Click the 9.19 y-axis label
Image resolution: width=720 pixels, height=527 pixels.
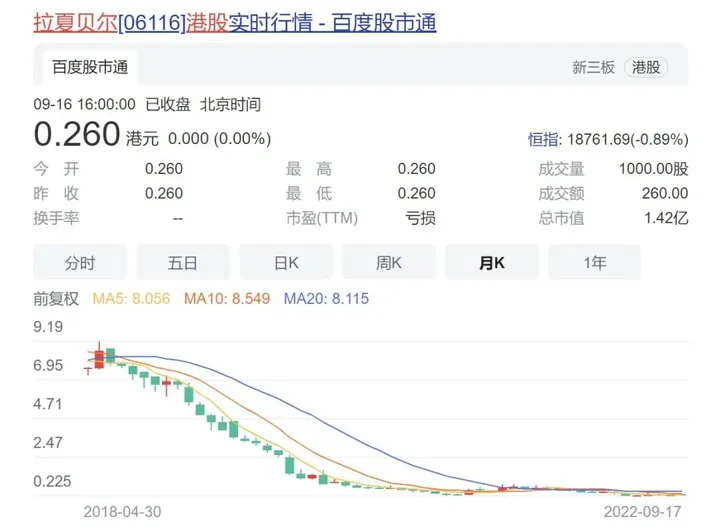(x=48, y=327)
